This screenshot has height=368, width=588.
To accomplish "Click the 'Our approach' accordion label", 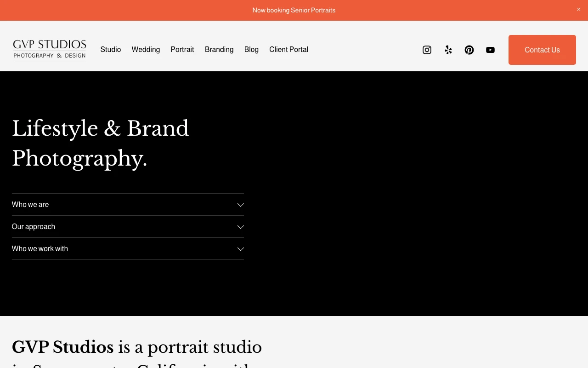I will tap(34, 227).
